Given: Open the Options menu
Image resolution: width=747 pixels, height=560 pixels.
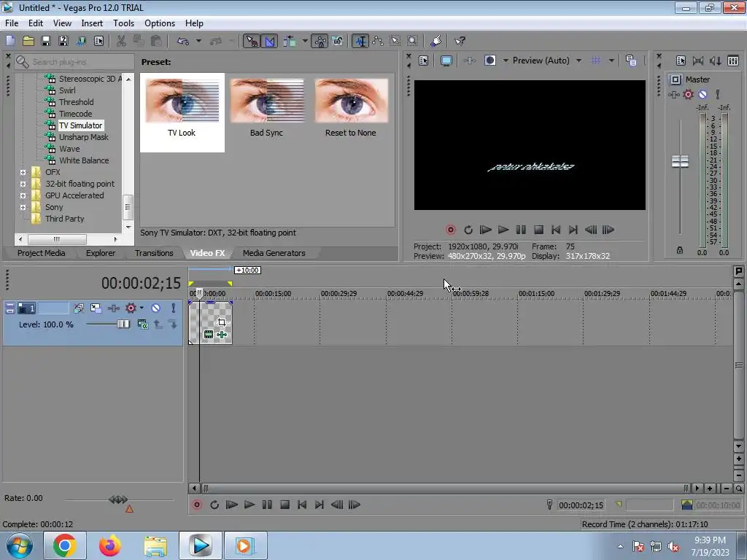Looking at the screenshot, I should click(160, 23).
